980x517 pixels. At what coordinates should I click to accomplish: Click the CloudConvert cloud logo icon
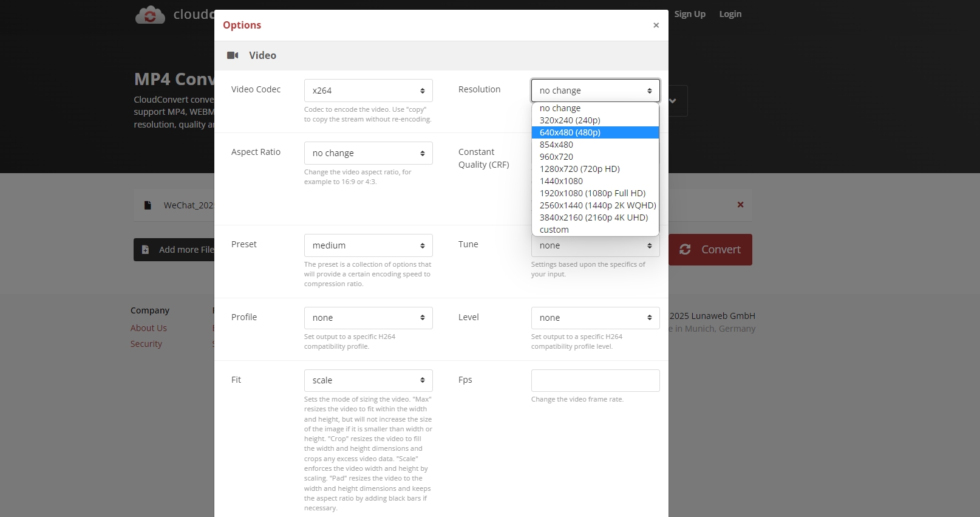point(150,15)
